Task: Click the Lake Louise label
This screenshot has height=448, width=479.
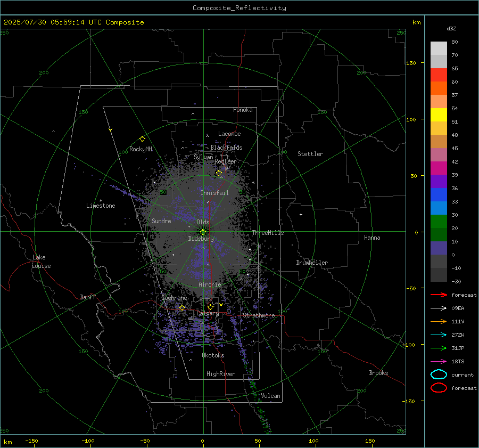Action: click(41, 262)
